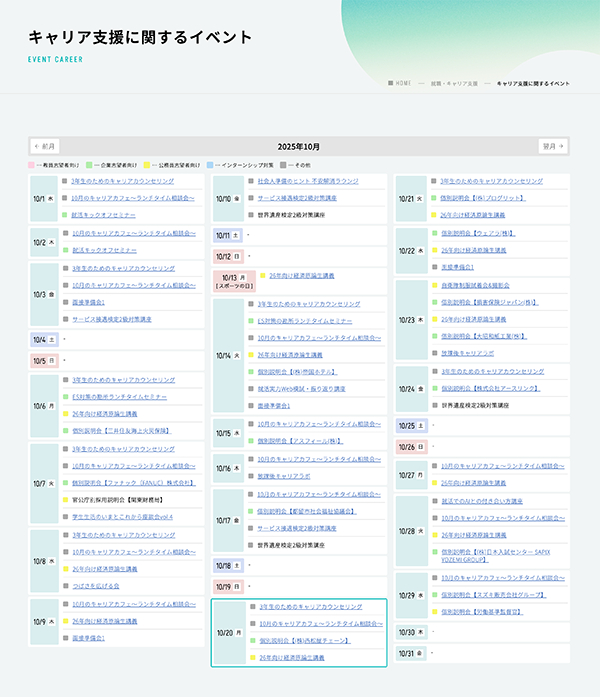Click the HOME breadcrumb icon

coord(391,82)
